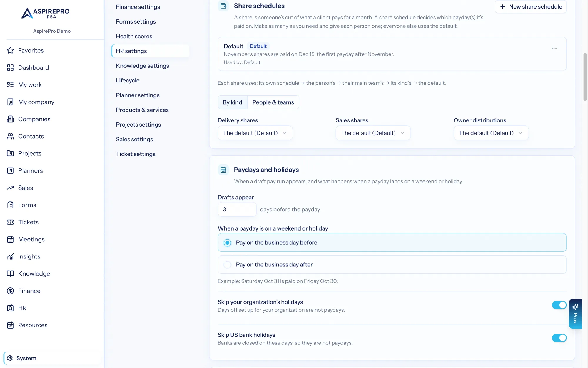Switch to the By kind tab
This screenshot has height=368, width=588.
point(232,102)
